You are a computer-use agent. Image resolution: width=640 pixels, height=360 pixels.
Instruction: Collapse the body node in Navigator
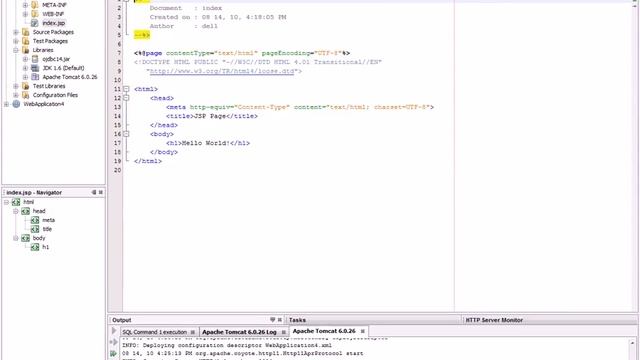pyautogui.click(x=16, y=238)
